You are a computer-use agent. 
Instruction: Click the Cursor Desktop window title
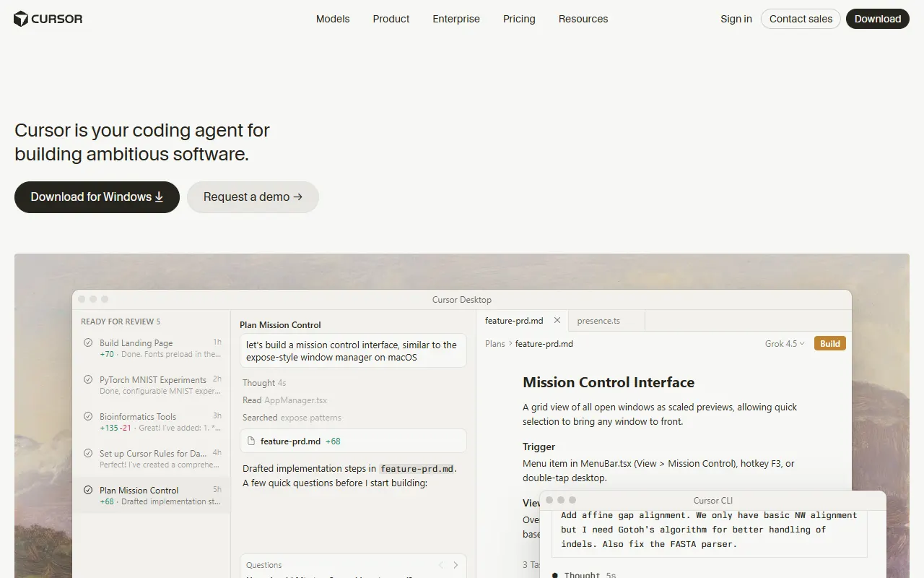462,300
